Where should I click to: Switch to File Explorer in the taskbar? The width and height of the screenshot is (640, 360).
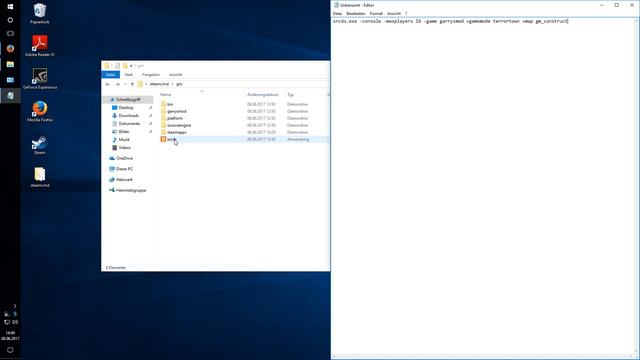tap(10, 64)
